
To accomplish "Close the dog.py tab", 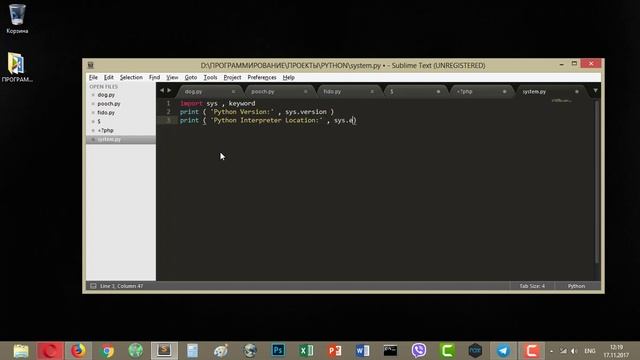I will click(x=233, y=91).
